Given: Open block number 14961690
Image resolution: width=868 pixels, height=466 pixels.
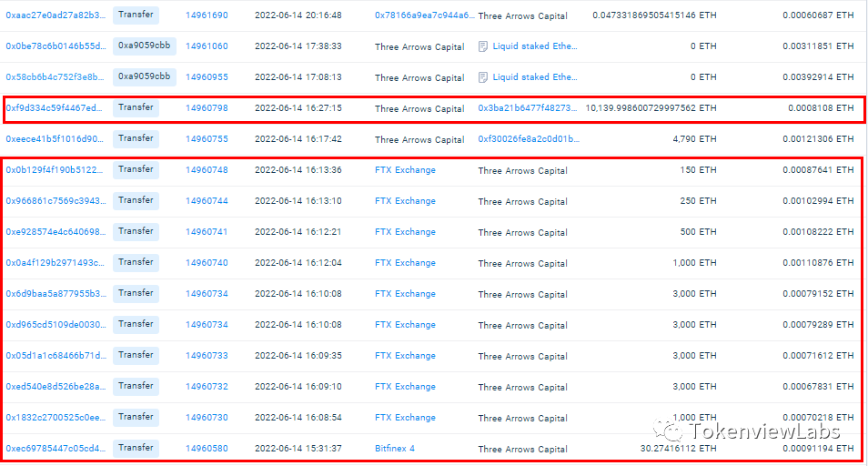Looking at the screenshot, I should pos(207,15).
